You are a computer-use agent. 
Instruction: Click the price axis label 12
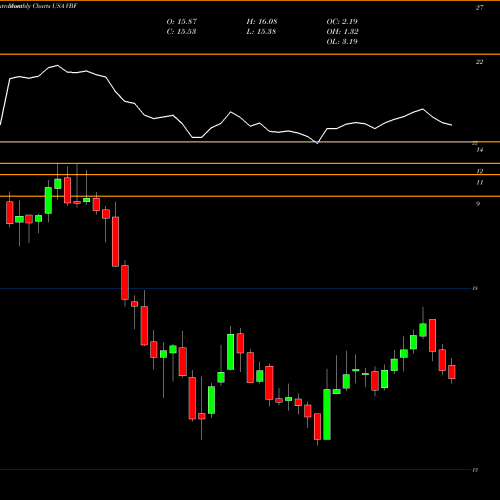(x=479, y=171)
